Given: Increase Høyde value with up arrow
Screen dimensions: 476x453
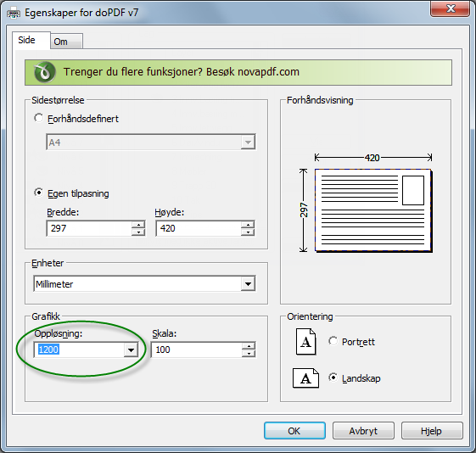Looking at the screenshot, I should click(248, 225).
